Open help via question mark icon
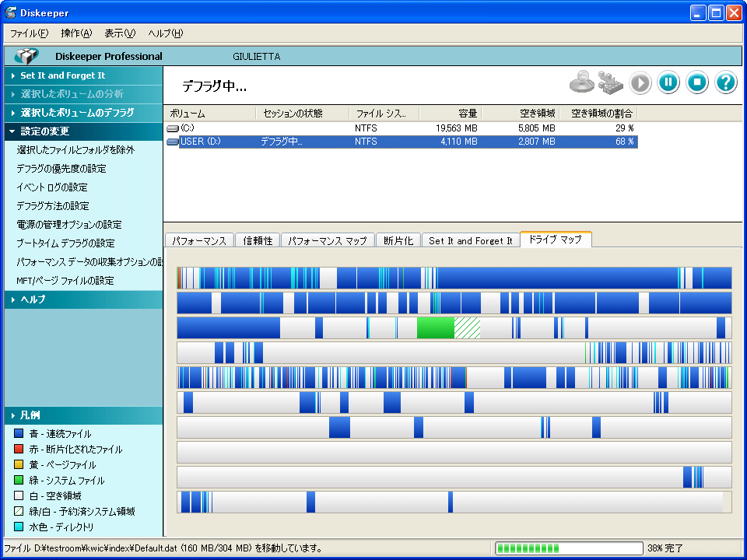 click(x=726, y=82)
